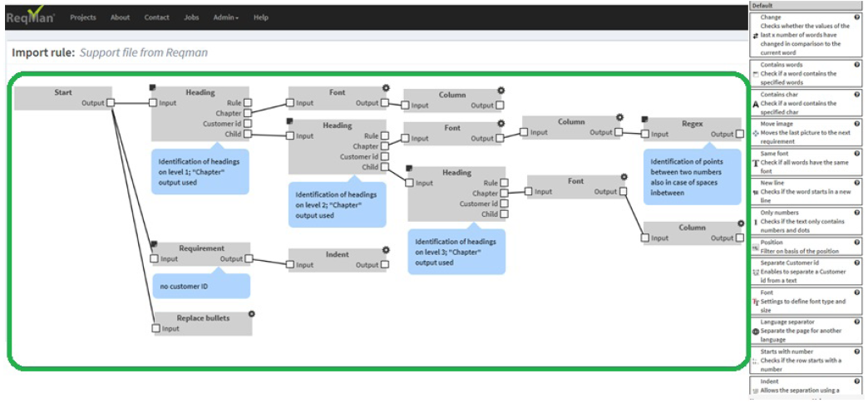868x403 pixels.
Task: Select the Requirement node title
Action: (201, 248)
